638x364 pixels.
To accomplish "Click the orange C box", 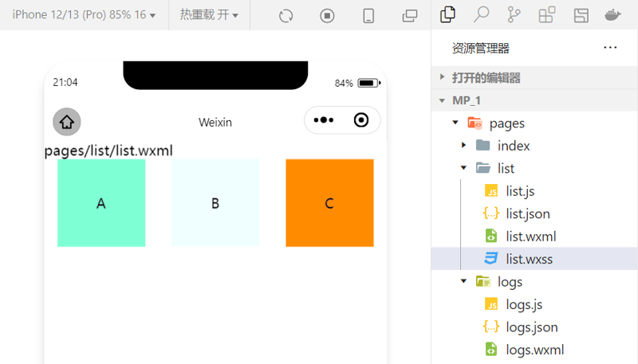I will click(329, 203).
